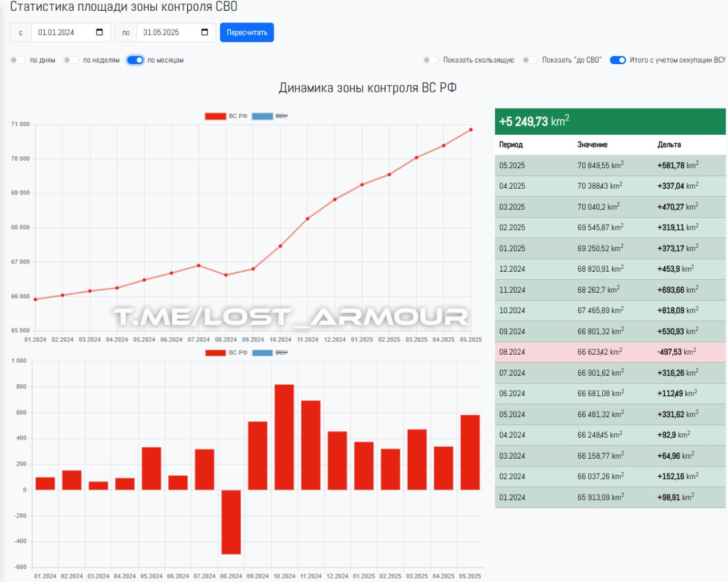Viewport: 728px width, 582px height.
Task: Click red ВС РФ legend swatch on line chart
Action: point(216,116)
